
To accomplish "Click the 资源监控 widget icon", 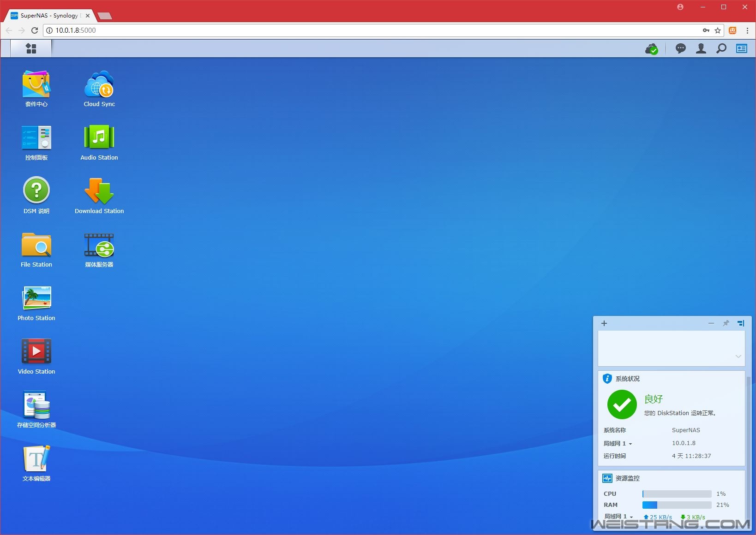I will tap(607, 478).
